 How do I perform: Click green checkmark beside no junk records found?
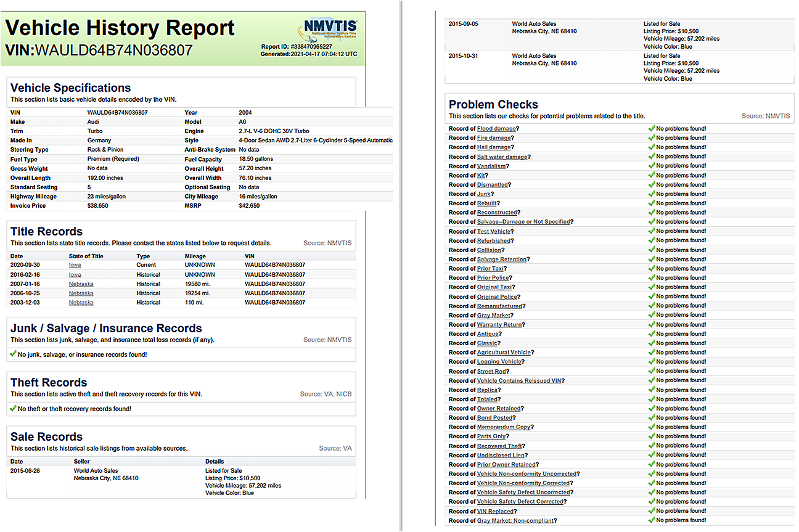[x=14, y=354]
